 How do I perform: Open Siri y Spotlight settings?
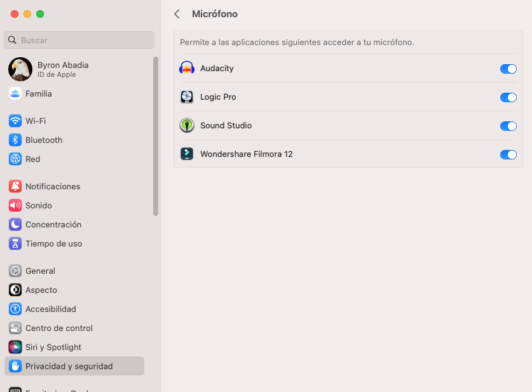pos(53,347)
